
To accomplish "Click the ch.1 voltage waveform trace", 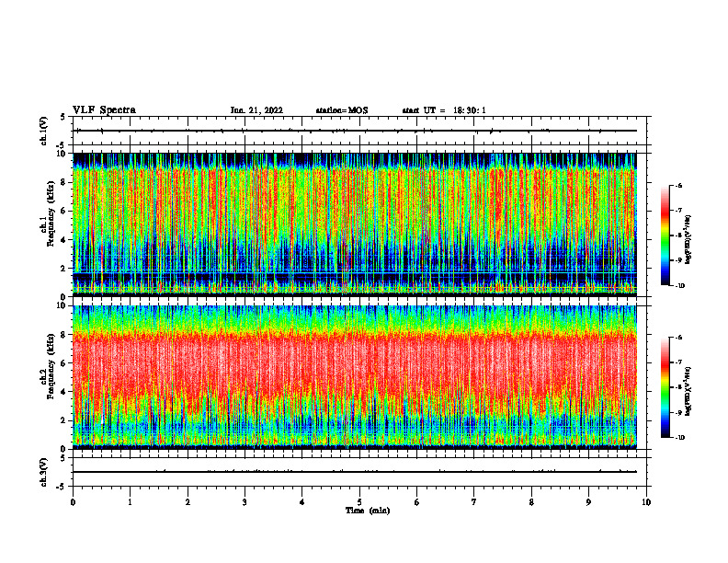I will 355,131.
